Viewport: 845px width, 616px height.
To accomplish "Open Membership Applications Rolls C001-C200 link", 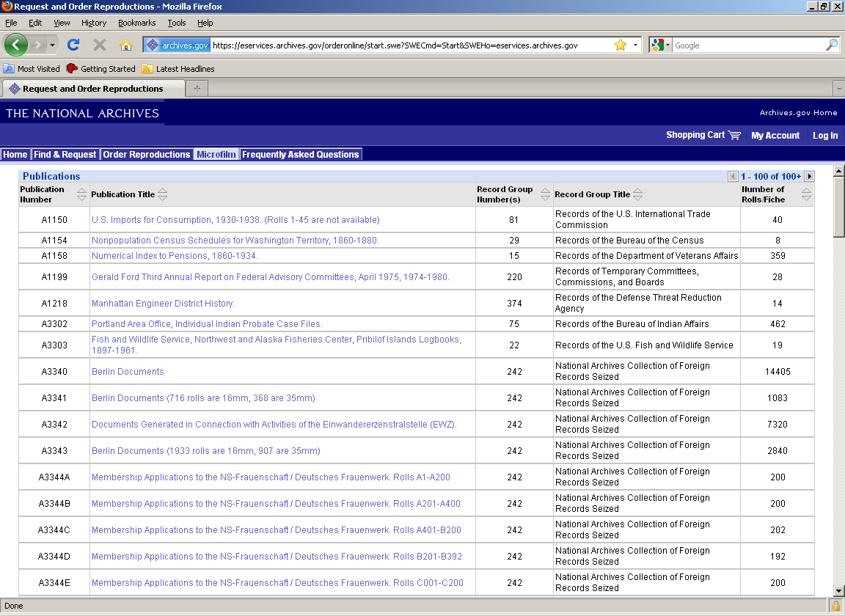I will [x=277, y=582].
